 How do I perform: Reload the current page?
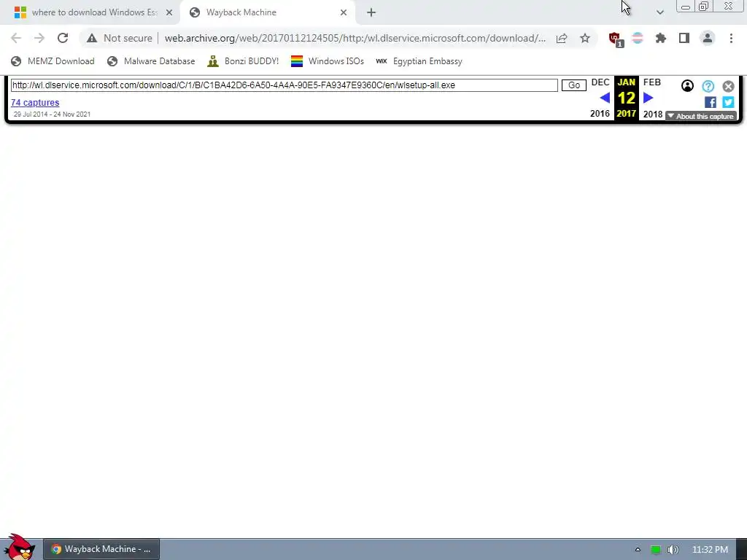pyautogui.click(x=63, y=38)
